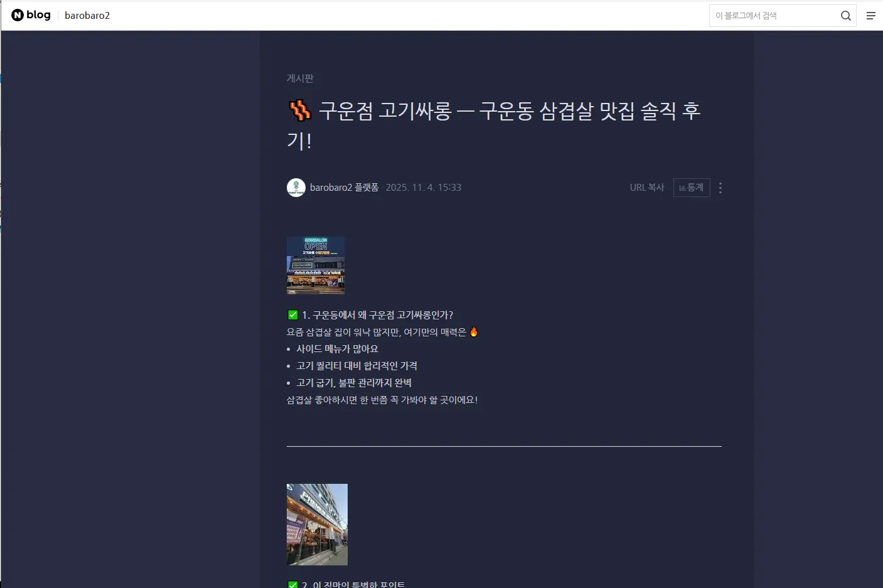Open the street-view building photo

[x=317, y=524]
